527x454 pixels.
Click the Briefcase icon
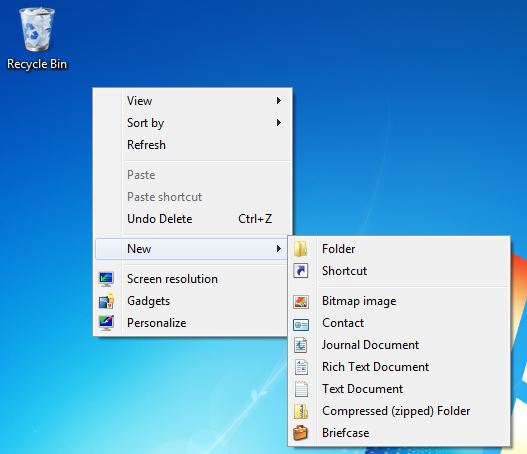click(301, 433)
